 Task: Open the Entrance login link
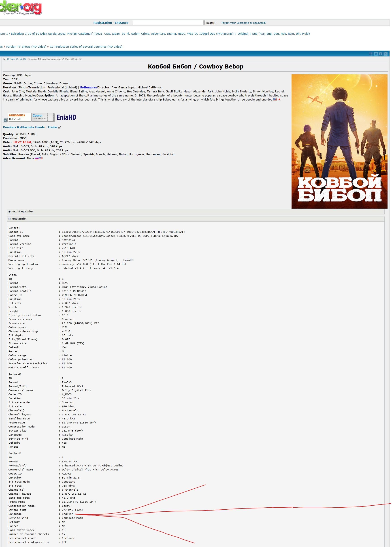click(121, 23)
